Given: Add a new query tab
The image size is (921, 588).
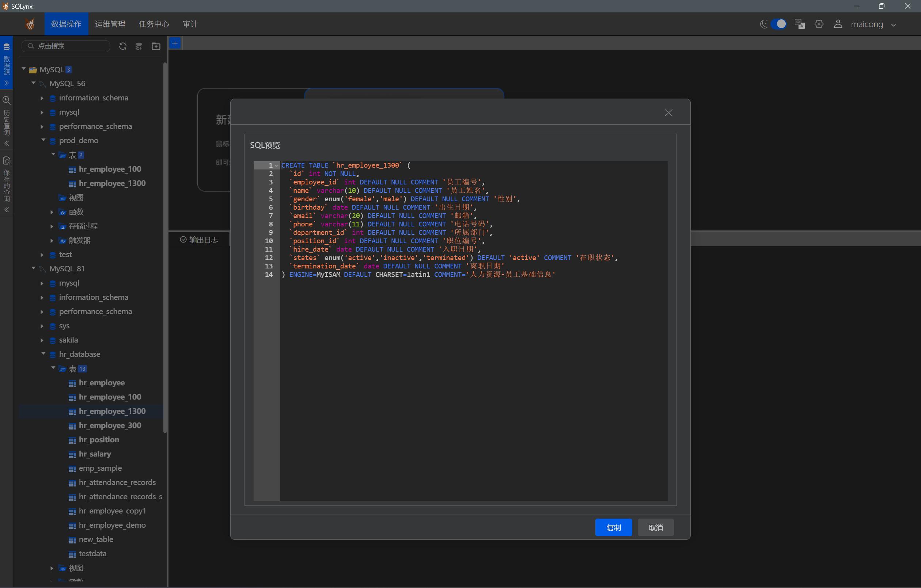Looking at the screenshot, I should [175, 43].
